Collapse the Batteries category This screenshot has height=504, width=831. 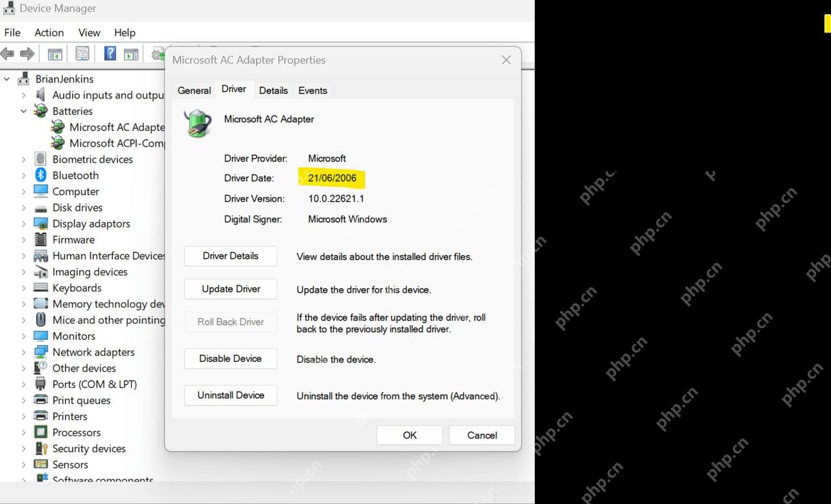pyautogui.click(x=24, y=111)
